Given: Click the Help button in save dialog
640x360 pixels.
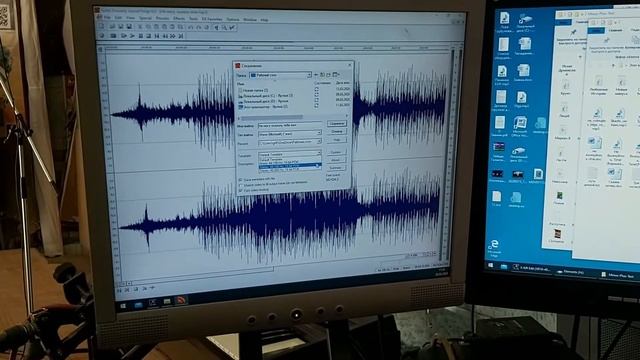Looking at the screenshot, I should click(337, 140).
